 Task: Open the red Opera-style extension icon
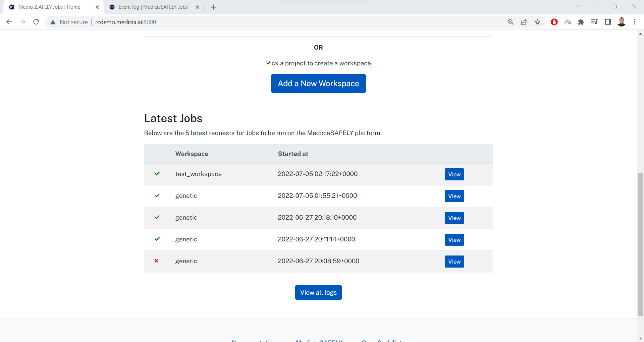[554, 22]
